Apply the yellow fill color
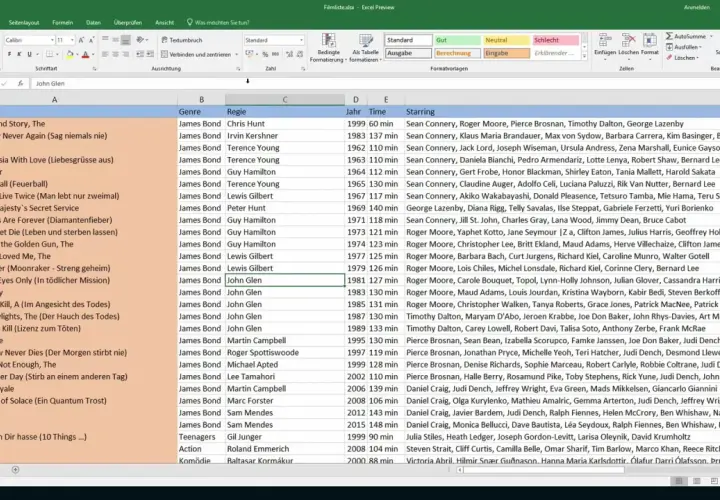720x500 pixels. click(x=70, y=54)
